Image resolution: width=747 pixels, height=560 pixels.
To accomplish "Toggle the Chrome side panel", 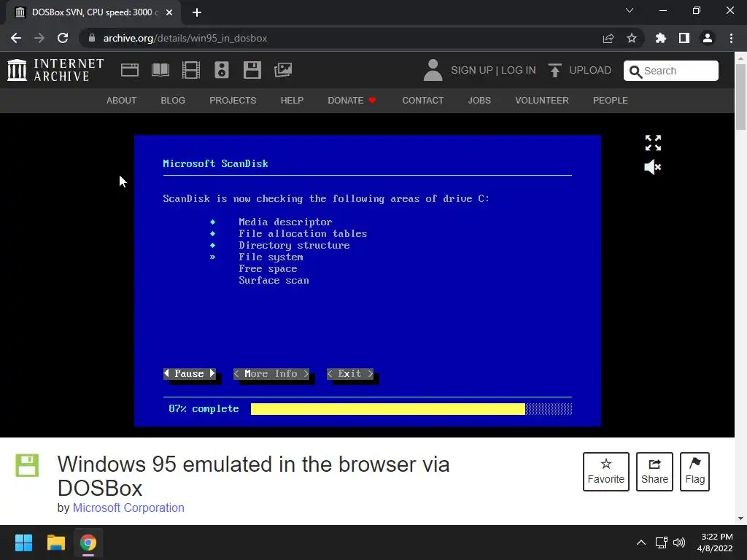I will tap(684, 38).
